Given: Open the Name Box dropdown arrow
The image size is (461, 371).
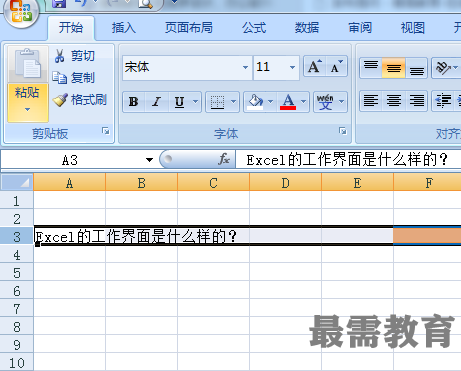Looking at the screenshot, I should click(x=149, y=160).
